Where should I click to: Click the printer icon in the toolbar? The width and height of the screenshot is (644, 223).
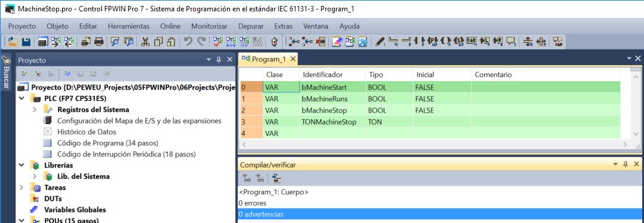(99, 41)
